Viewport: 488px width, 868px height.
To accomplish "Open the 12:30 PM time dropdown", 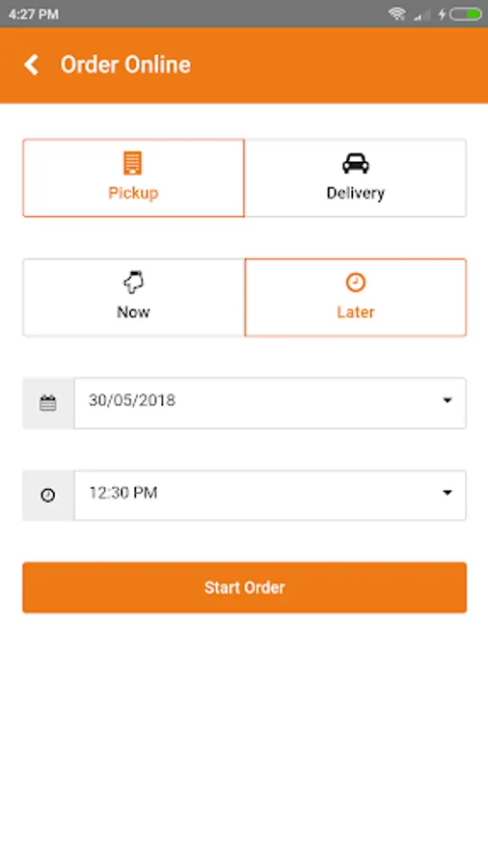I will point(270,496).
